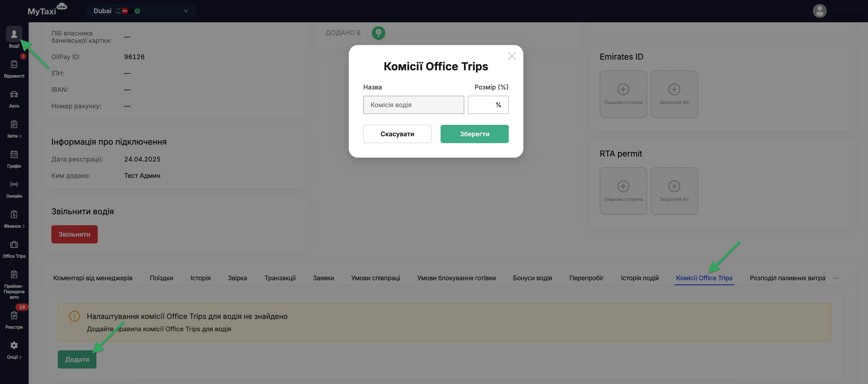This screenshot has height=384, width=868.
Task: Switch to the Історія tab
Action: [200, 278]
